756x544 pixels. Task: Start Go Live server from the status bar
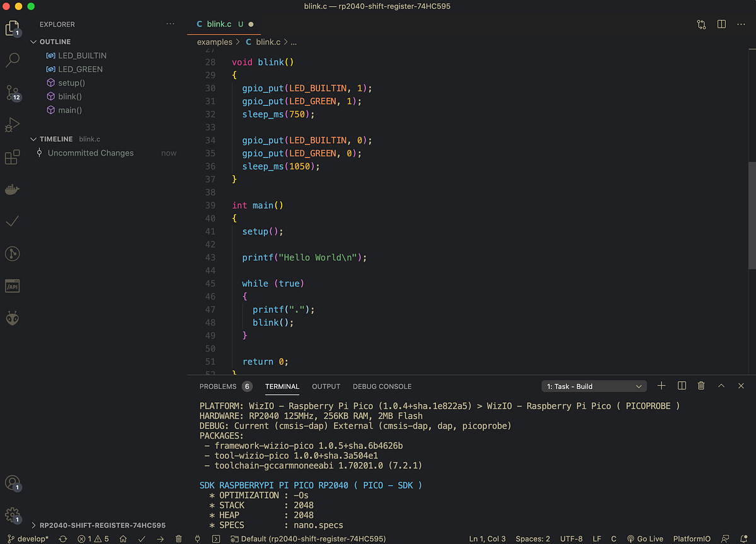[646, 539]
